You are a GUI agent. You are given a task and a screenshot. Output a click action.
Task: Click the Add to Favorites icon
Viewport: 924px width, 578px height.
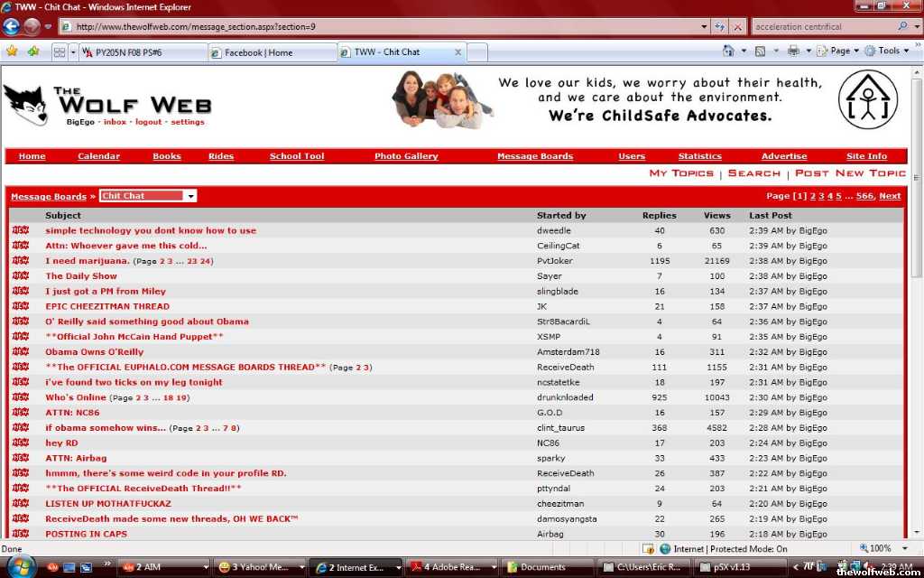coord(33,51)
